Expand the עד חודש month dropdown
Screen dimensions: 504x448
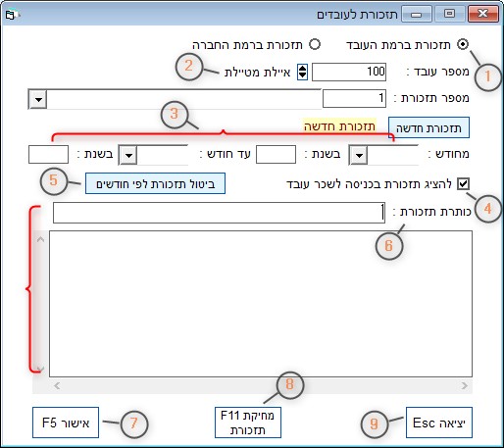[x=128, y=155]
